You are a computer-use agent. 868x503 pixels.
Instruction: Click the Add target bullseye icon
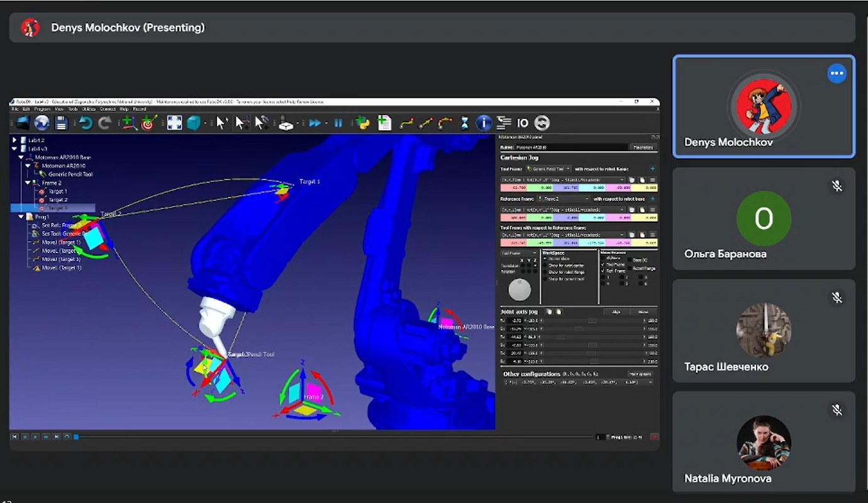point(148,123)
